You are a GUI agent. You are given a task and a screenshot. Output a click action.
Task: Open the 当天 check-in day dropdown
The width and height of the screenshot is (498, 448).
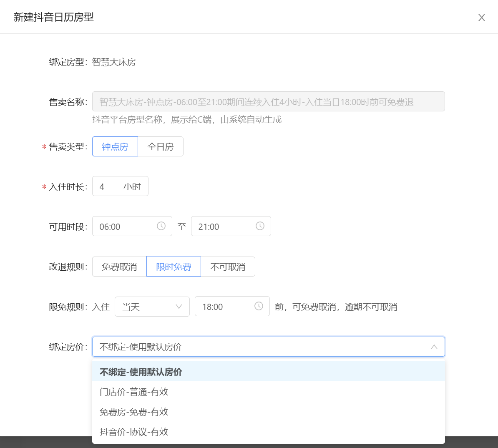[152, 307]
